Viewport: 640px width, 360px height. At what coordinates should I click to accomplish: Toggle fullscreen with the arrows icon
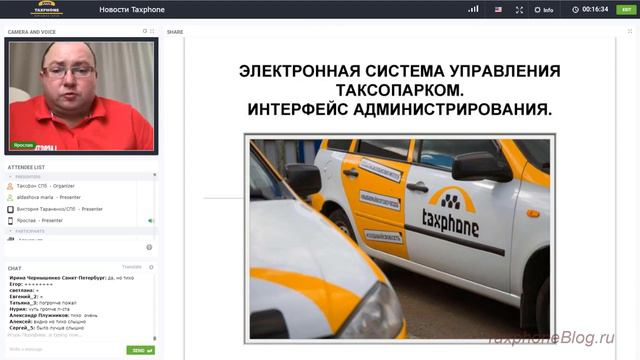519,10
